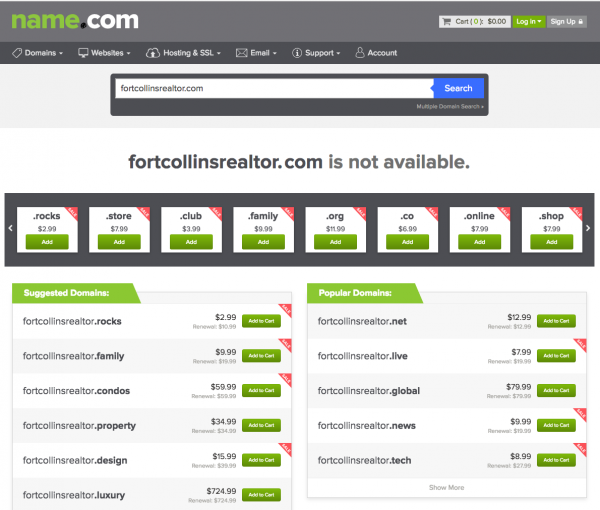Click fortcollinsrealtor.news domain name text
600x510 pixels.
click(367, 425)
